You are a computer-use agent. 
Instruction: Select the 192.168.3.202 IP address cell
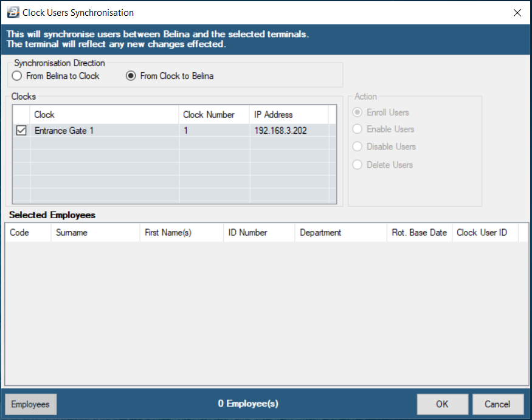point(289,130)
